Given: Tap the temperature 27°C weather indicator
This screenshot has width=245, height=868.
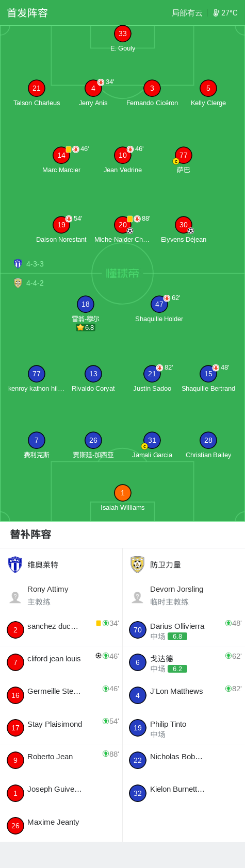Looking at the screenshot, I should (225, 13).
